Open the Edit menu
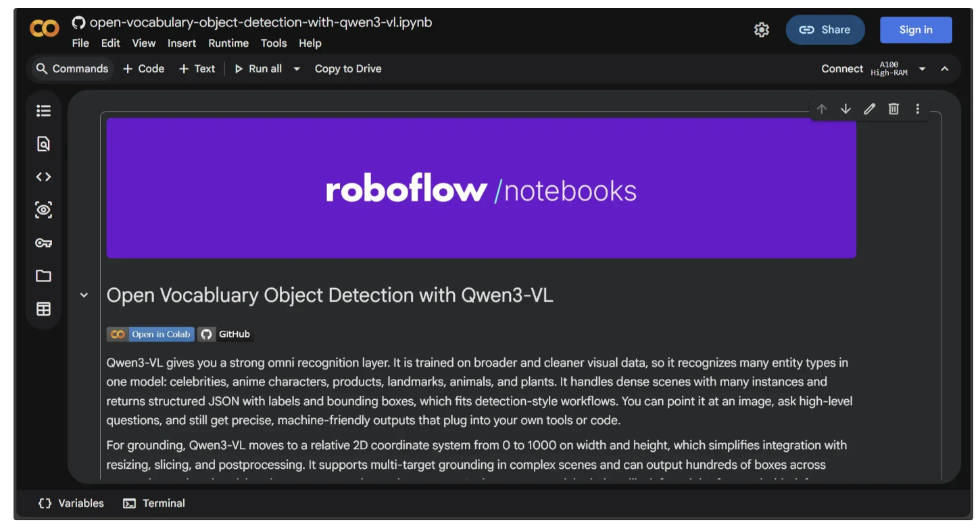 (x=111, y=43)
